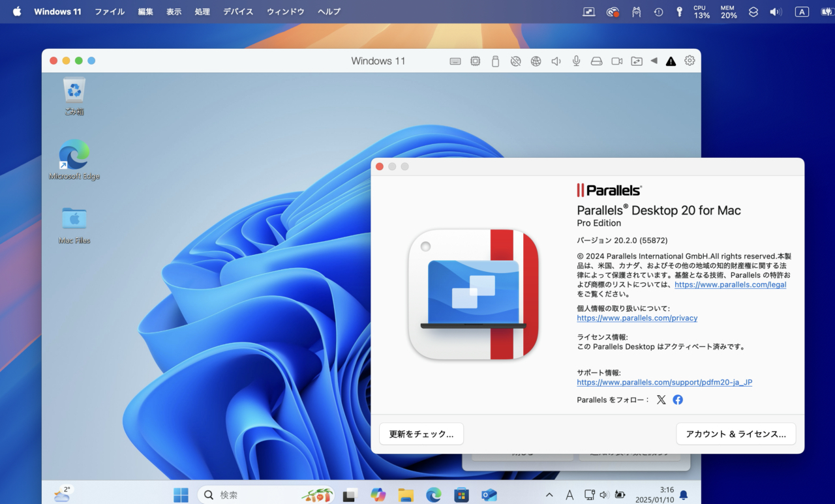
Task: Click the CPU chip icon in VM toolbar
Action: pyautogui.click(x=476, y=61)
